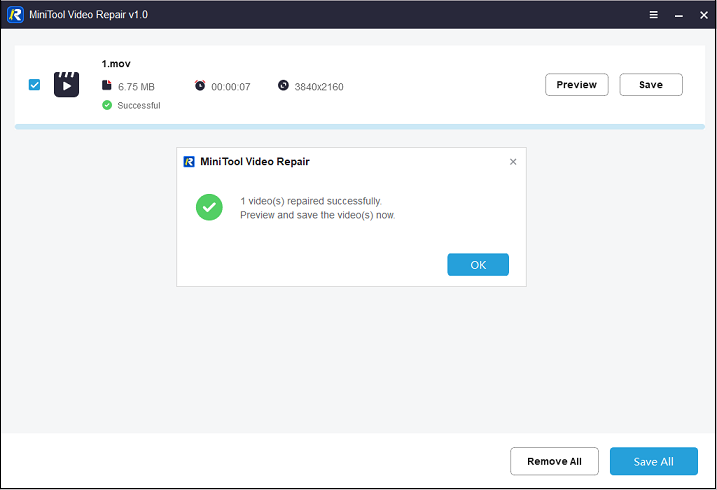The width and height of the screenshot is (717, 490).
Task: Click the resolution icon beside 3840x2160
Action: click(284, 85)
